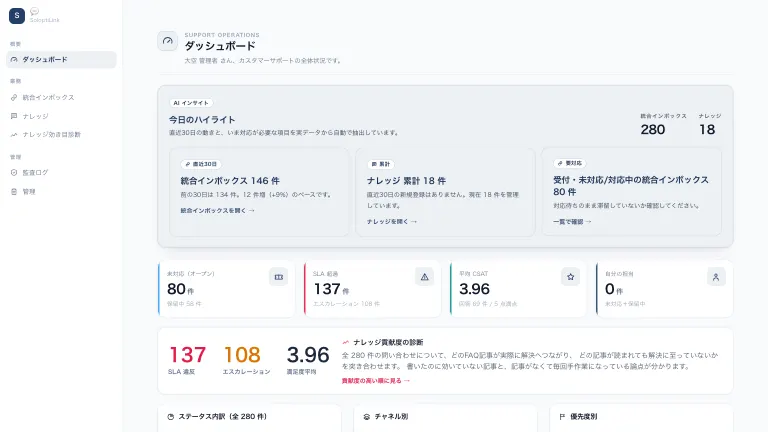Select the 137 件 SLA card value
The image size is (768, 432).
(331, 289)
